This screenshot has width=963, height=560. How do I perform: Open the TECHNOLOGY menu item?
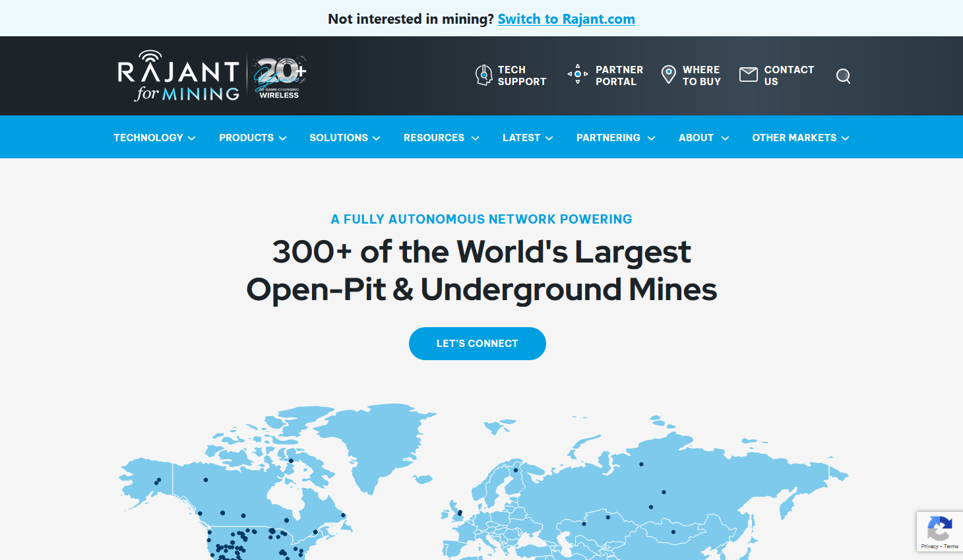(x=148, y=137)
